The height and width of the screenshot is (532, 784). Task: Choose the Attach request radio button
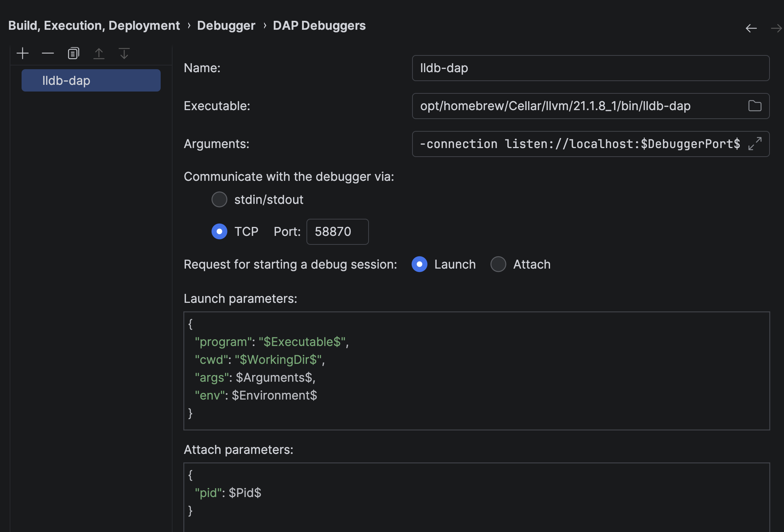498,265
